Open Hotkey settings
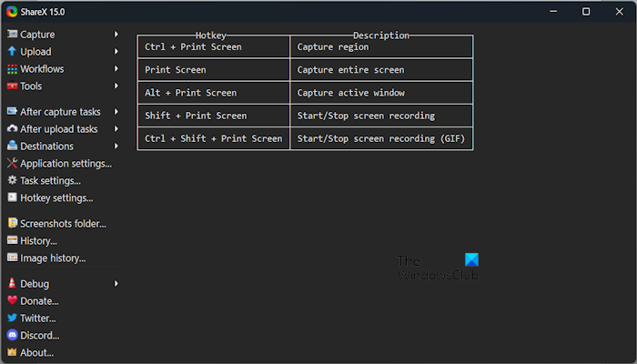The image size is (637, 364). point(56,197)
